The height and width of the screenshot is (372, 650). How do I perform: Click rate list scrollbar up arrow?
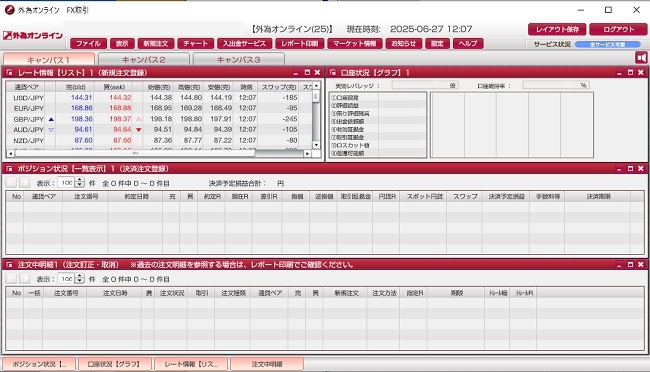316,86
